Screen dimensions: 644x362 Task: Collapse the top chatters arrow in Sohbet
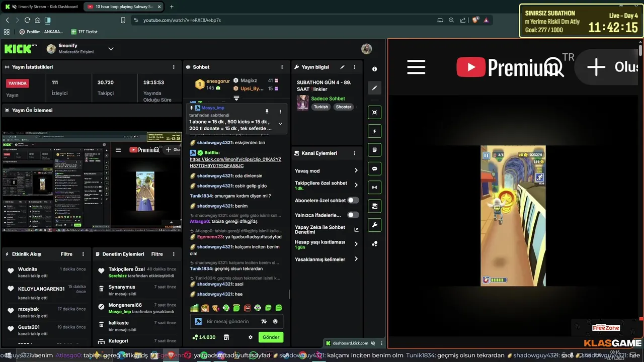point(236,98)
